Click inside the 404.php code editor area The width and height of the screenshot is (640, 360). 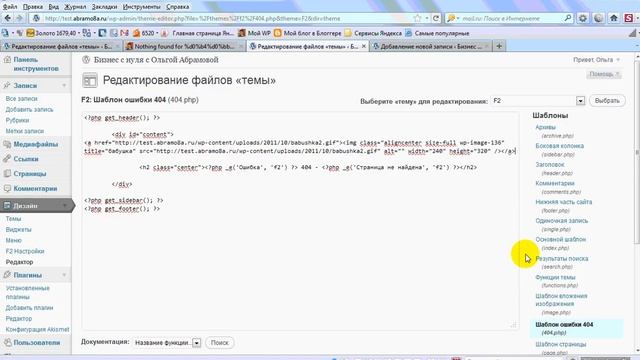click(x=300, y=220)
